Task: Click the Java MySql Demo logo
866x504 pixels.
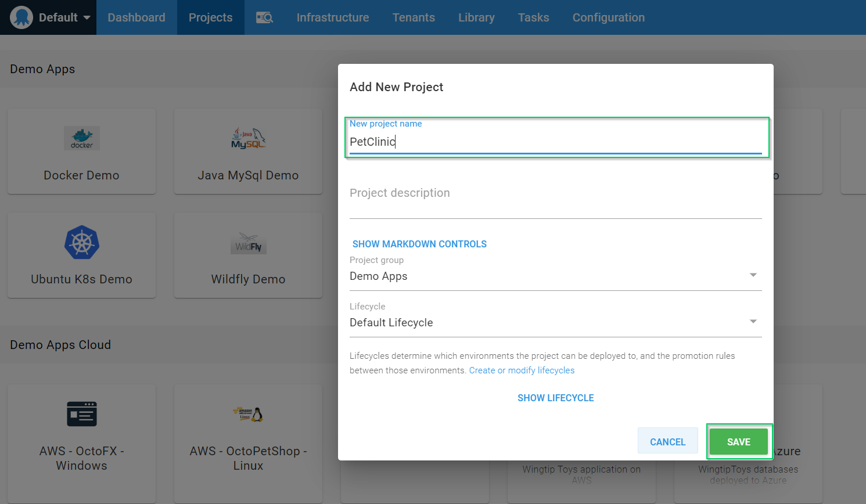Action: click(x=248, y=138)
